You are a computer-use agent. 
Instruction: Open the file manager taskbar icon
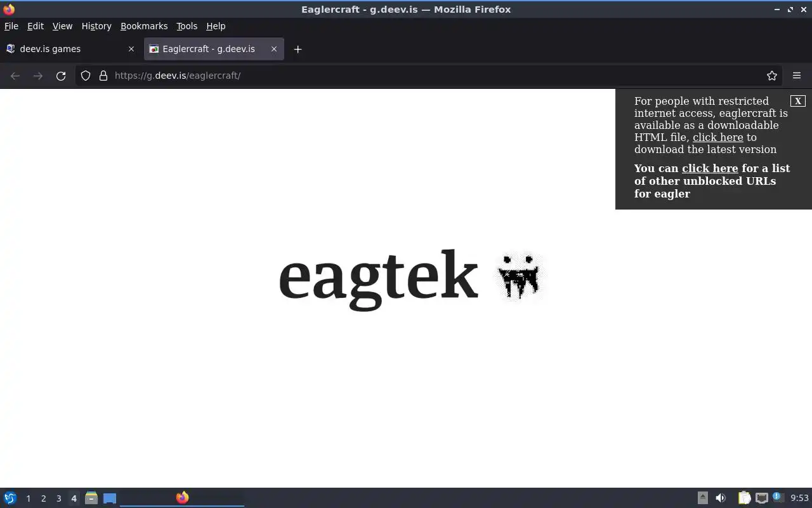coord(91,498)
